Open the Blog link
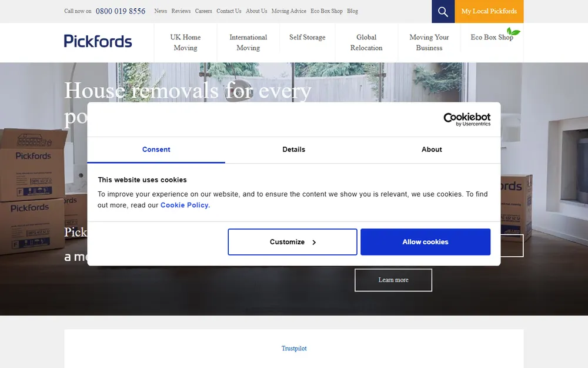Image resolution: width=588 pixels, height=368 pixels. click(352, 11)
